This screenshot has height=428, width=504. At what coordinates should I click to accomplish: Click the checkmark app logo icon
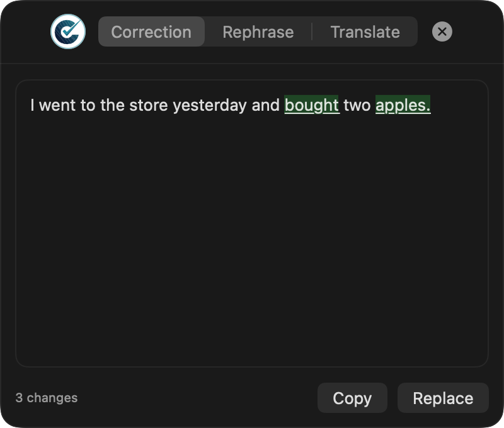point(68,31)
